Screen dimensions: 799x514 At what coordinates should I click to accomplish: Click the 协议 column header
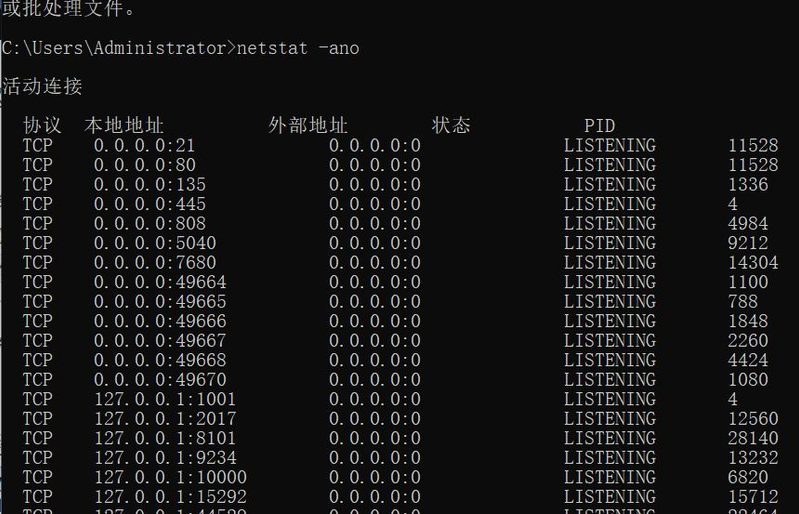(x=42, y=126)
